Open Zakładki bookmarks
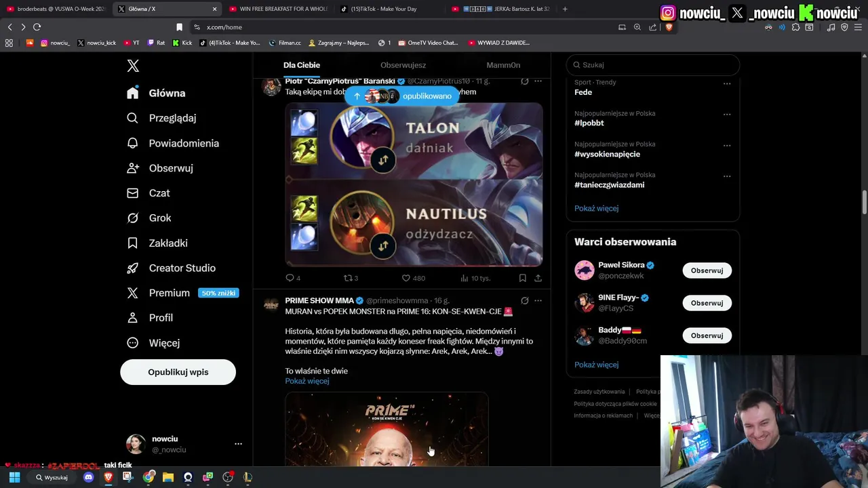This screenshot has height=488, width=868. (157, 243)
